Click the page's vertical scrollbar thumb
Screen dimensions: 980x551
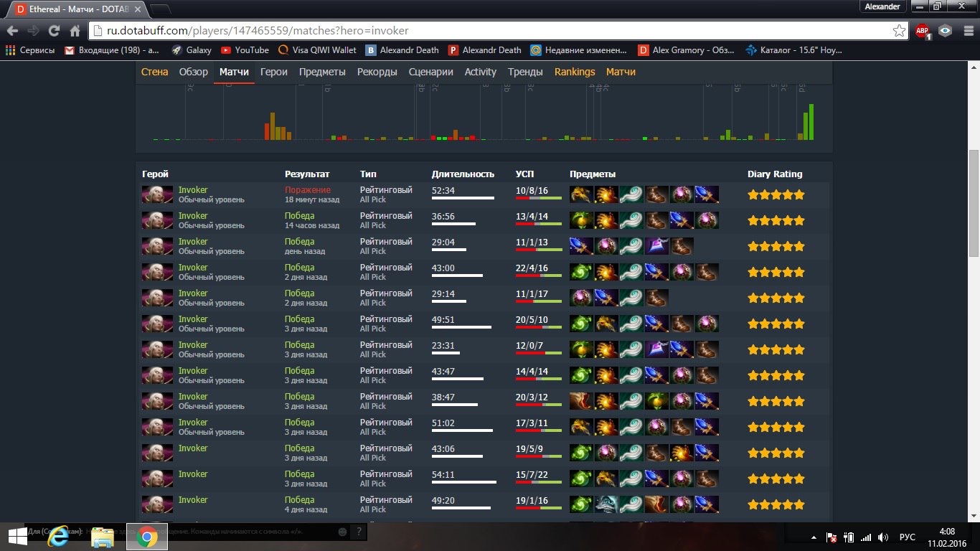point(974,202)
